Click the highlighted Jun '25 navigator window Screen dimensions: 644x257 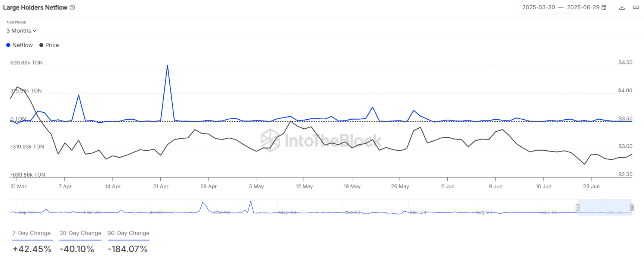click(605, 208)
